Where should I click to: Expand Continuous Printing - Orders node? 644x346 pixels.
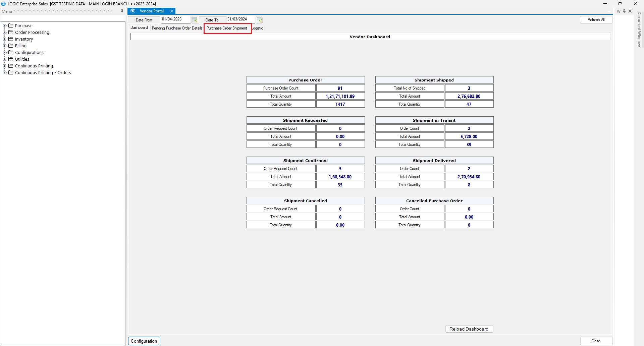pyautogui.click(x=5, y=72)
